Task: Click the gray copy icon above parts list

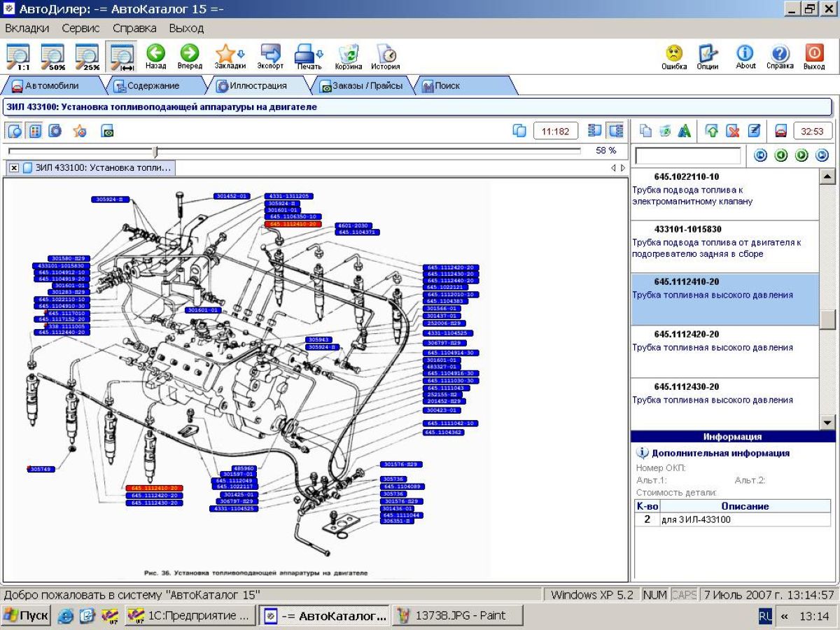Action: [x=645, y=131]
